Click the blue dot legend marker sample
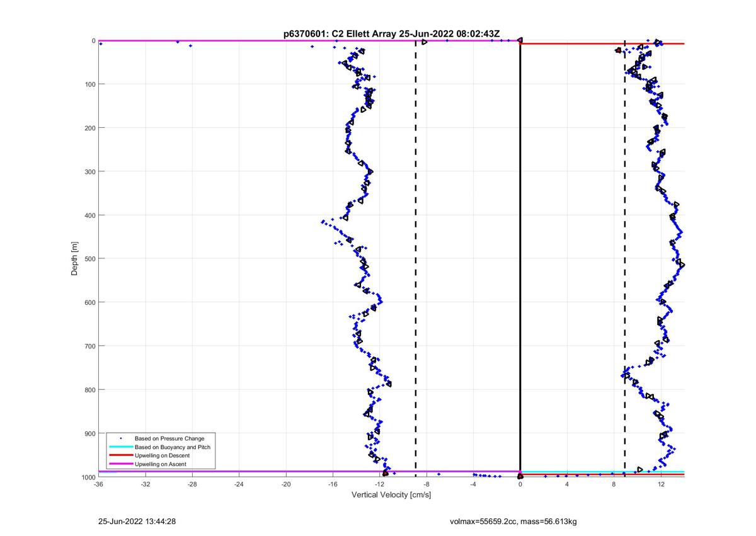 tap(120, 438)
